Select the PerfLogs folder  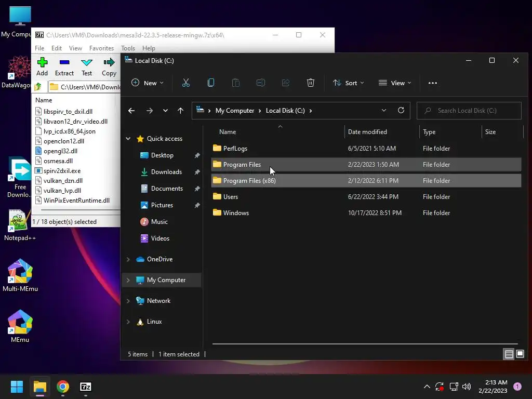366,149
